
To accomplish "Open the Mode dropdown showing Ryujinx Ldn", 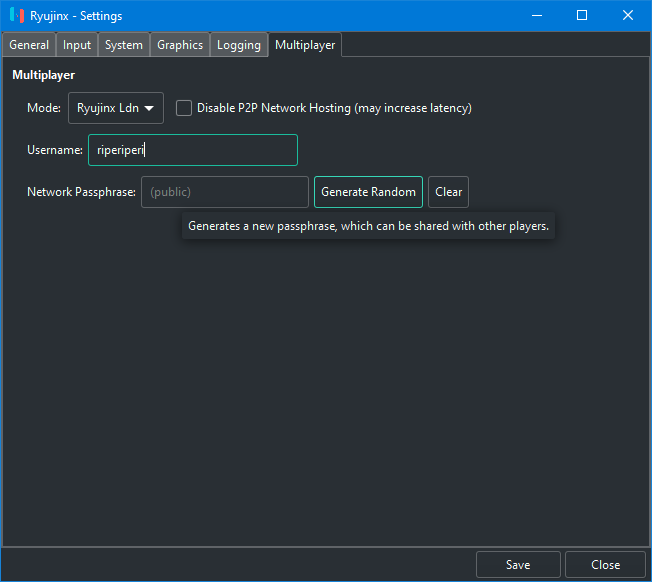I will 115,108.
